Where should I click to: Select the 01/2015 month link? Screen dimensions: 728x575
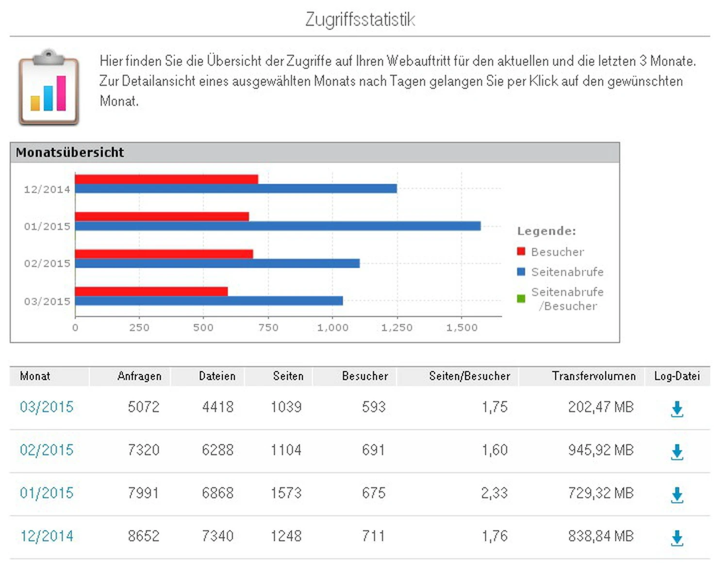[x=46, y=493]
